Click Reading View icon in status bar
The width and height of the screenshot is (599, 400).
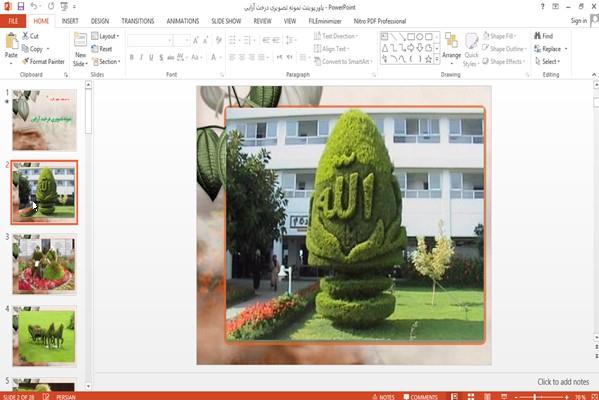click(x=487, y=397)
